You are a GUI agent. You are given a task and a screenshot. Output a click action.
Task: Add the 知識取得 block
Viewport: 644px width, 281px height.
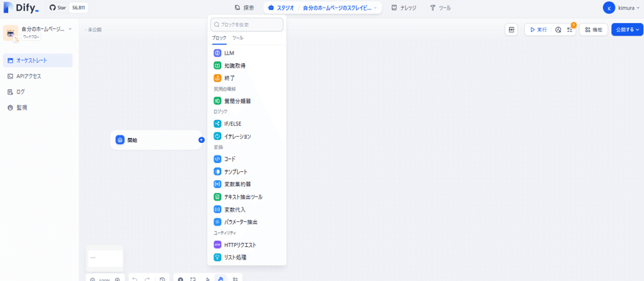247,65
